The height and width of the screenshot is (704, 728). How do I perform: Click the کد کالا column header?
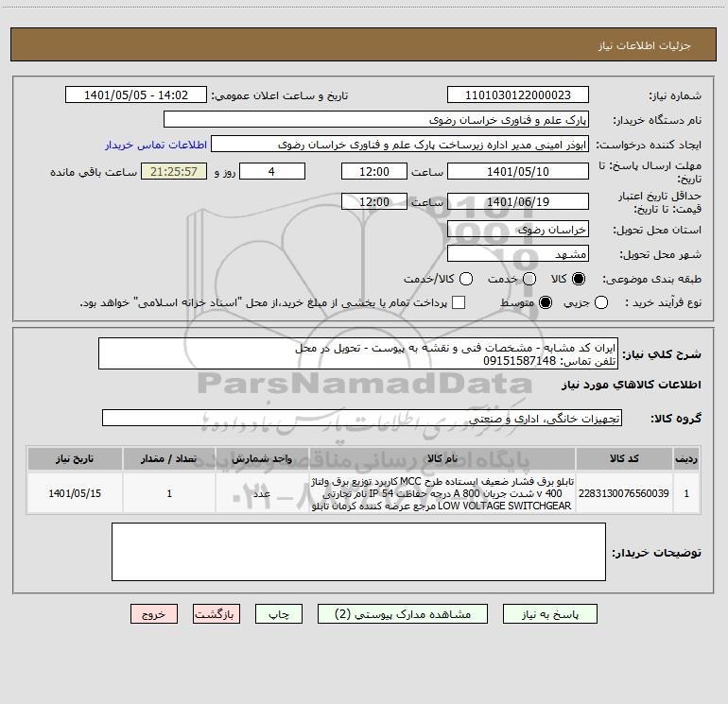624,458
